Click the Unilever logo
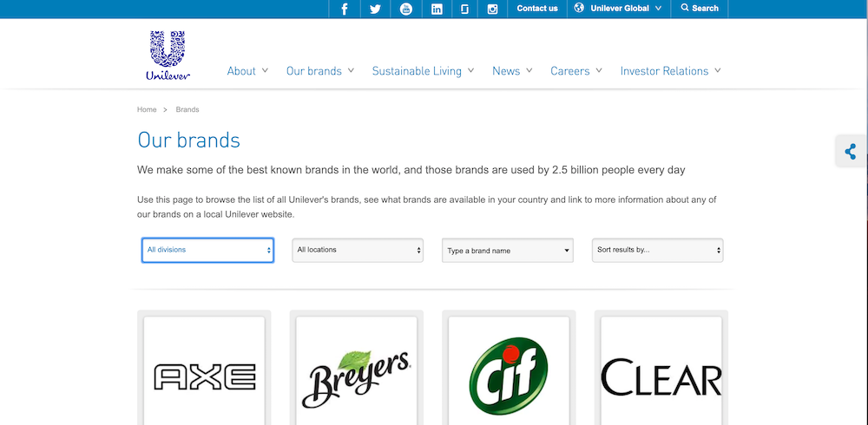Screen dimensions: 868x425 tap(168, 56)
